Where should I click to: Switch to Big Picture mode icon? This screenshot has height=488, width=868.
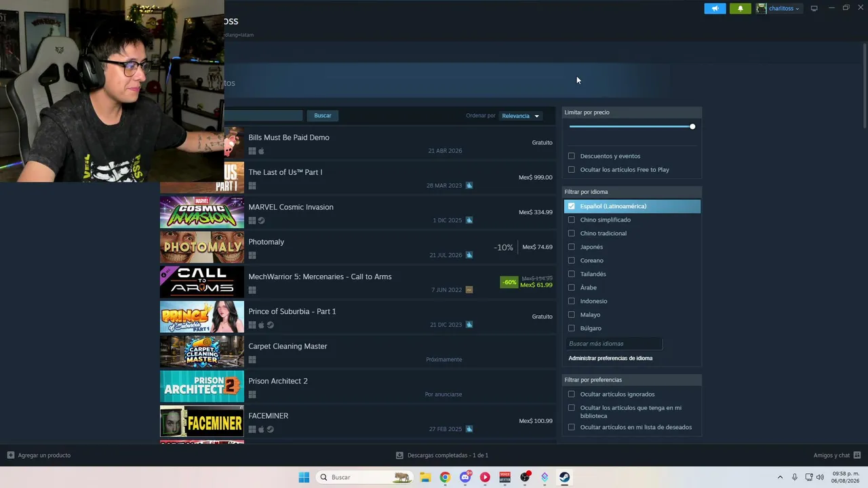(814, 8)
